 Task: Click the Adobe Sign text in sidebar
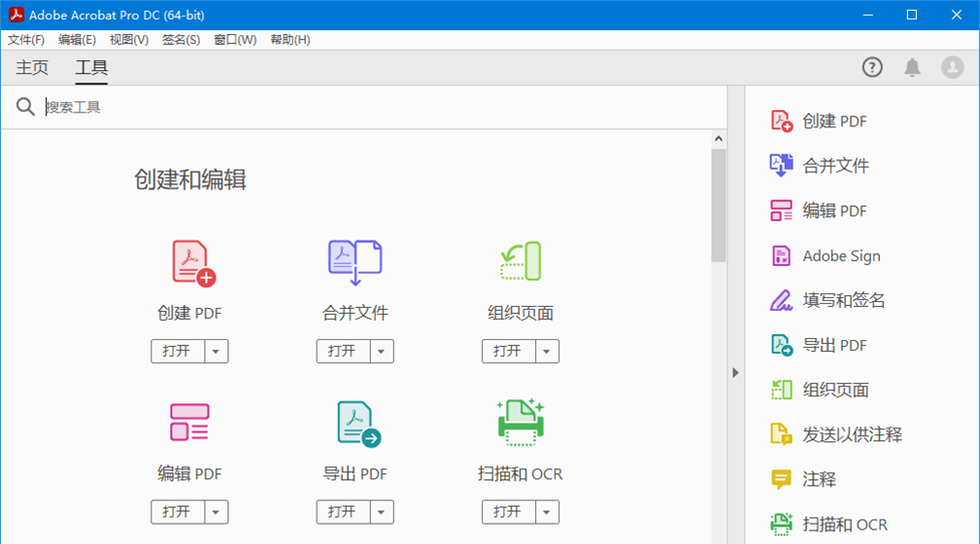(841, 256)
